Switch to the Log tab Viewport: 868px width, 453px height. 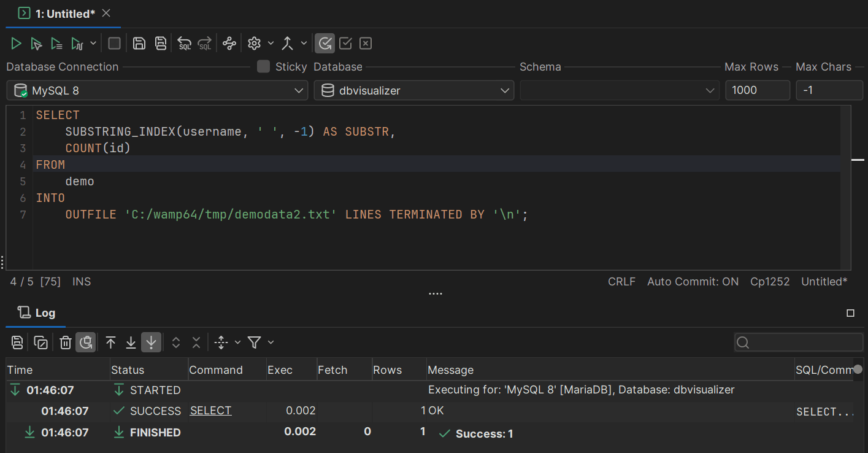(35, 312)
